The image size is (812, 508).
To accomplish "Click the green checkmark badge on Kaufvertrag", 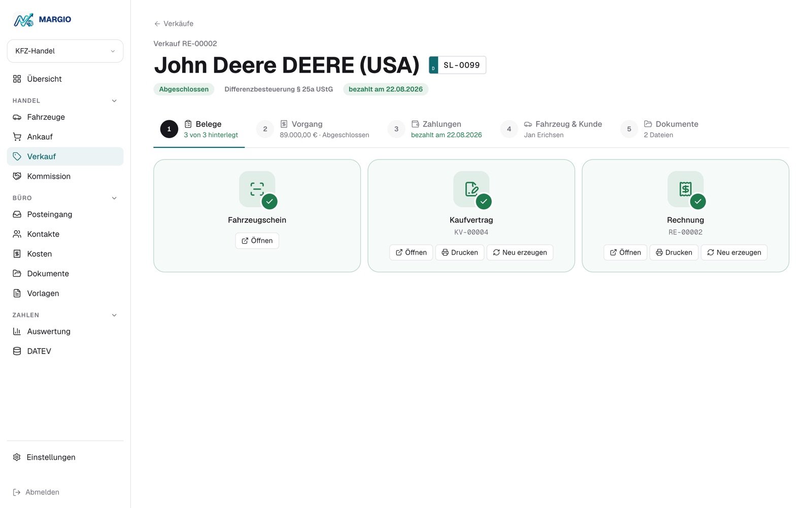I will 484,202.
